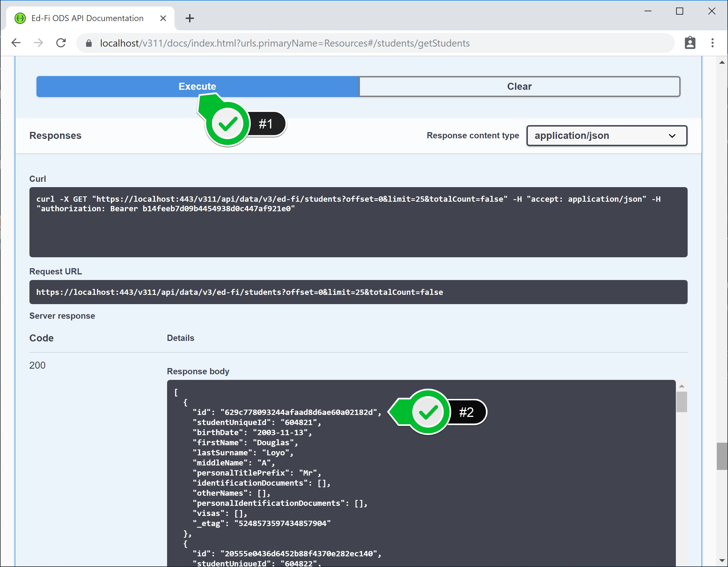This screenshot has height=567, width=728.
Task: Click the "visas": [] line
Action: [x=220, y=514]
